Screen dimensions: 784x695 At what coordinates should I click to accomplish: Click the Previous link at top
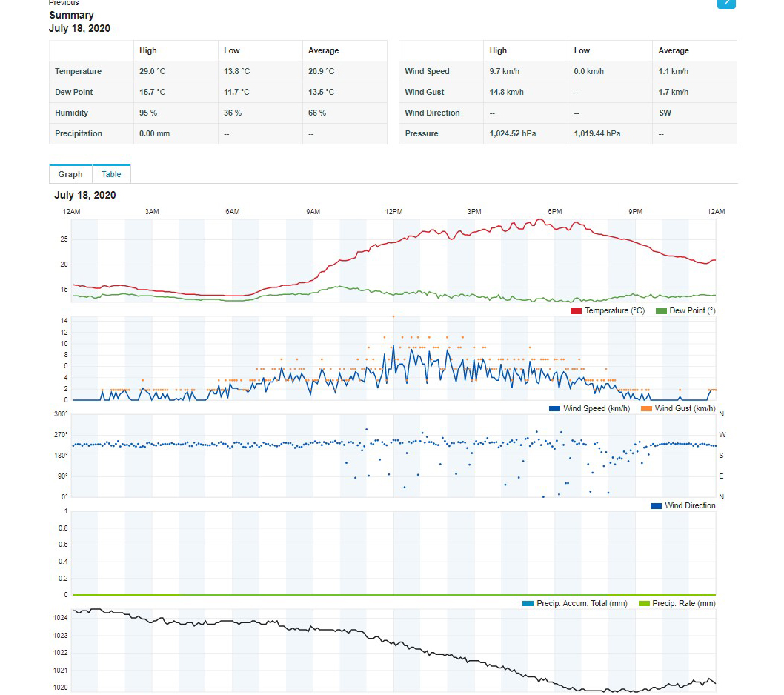pos(64,3)
